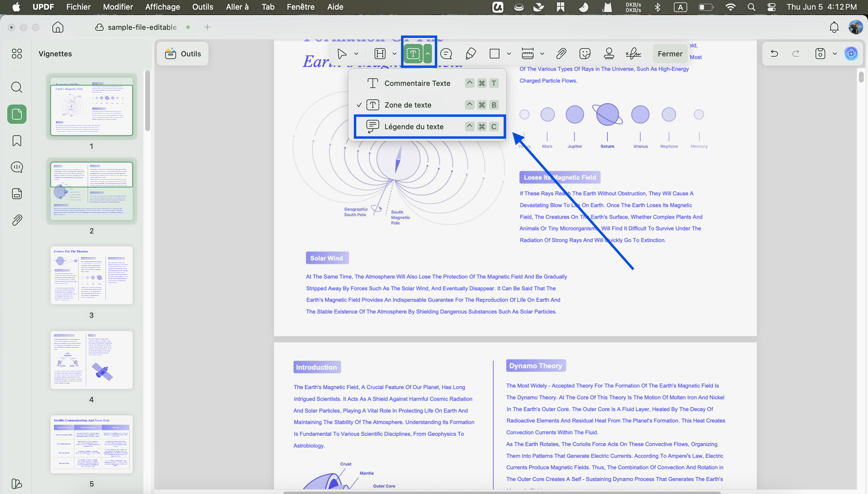
Task: Select the signature tool
Action: 634,54
